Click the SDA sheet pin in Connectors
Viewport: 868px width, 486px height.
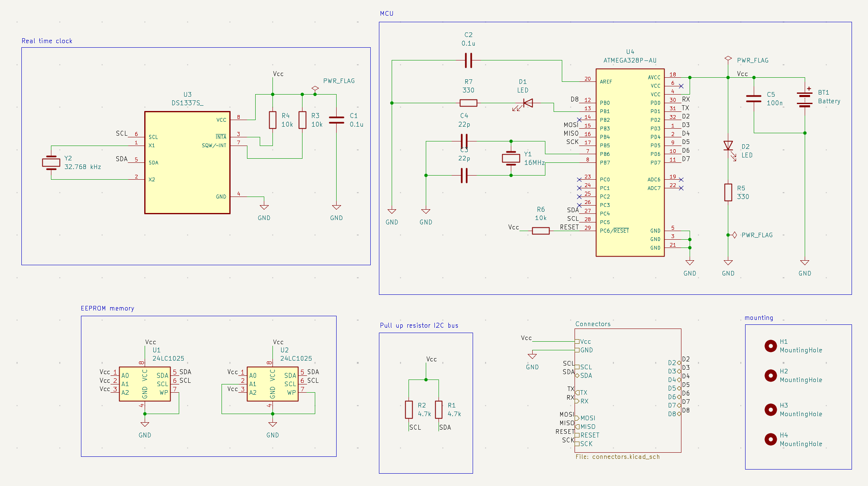pos(584,375)
